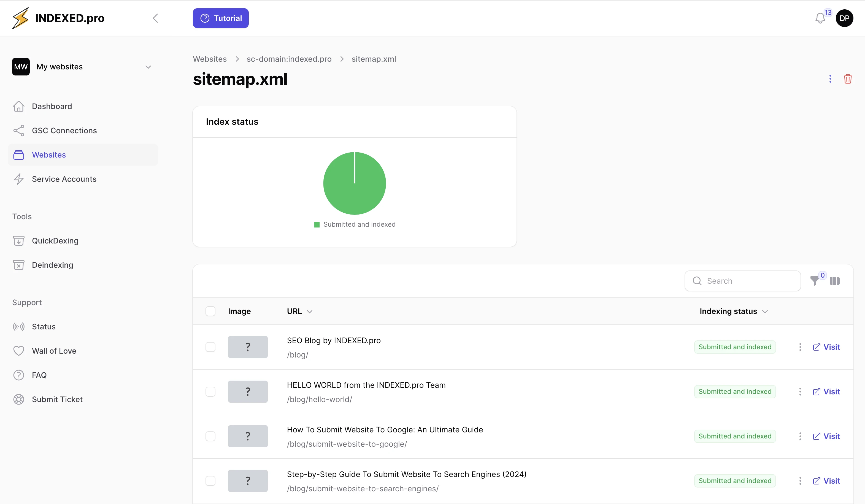Click the Image column header
This screenshot has height=504, width=865.
click(239, 311)
